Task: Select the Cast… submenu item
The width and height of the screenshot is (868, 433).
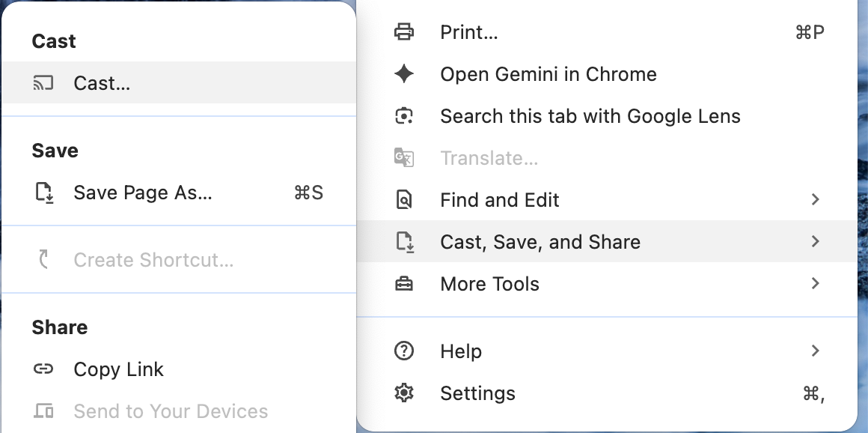Action: (x=178, y=82)
